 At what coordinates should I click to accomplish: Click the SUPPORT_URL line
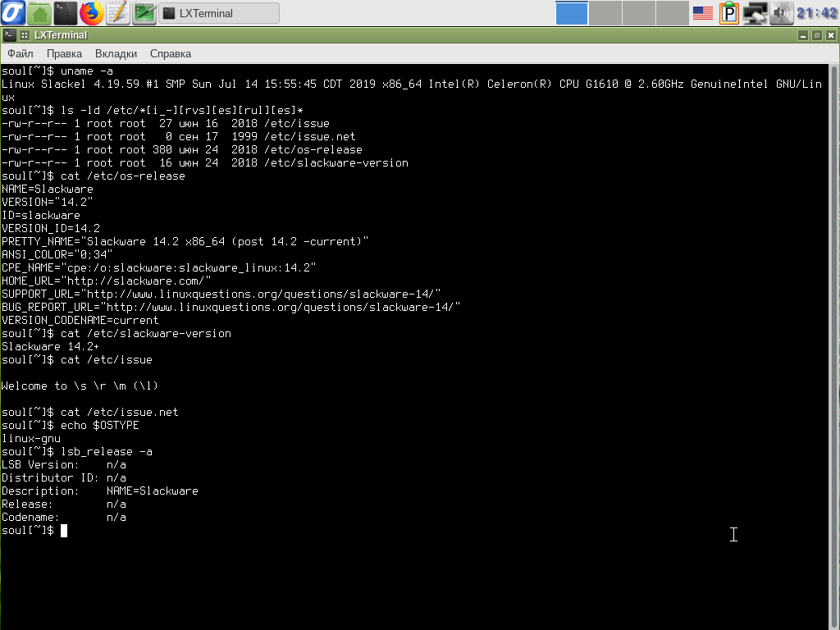[221, 294]
